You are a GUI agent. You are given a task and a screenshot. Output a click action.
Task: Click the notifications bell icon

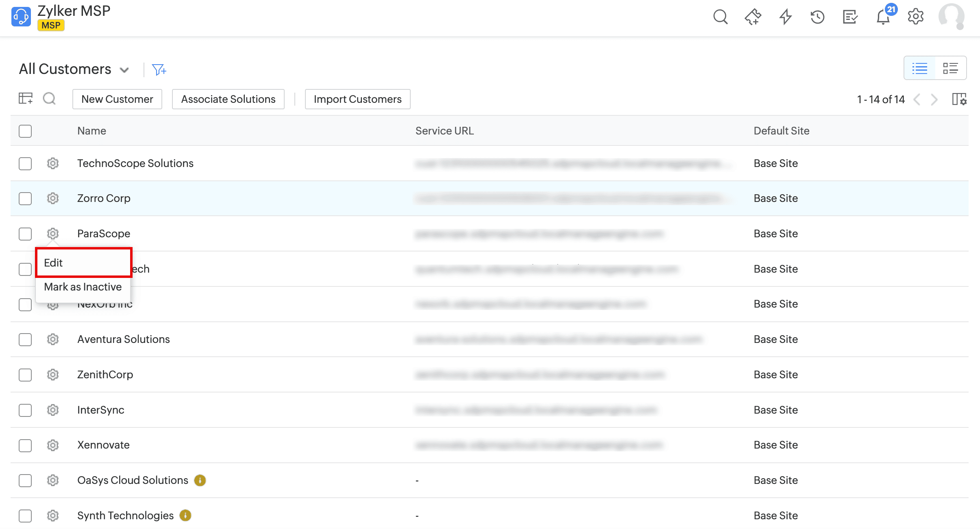883,17
